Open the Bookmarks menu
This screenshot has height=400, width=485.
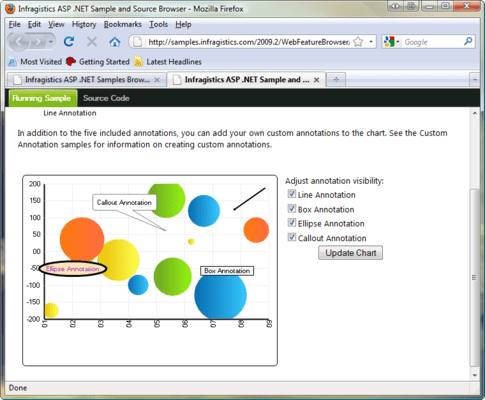[122, 24]
